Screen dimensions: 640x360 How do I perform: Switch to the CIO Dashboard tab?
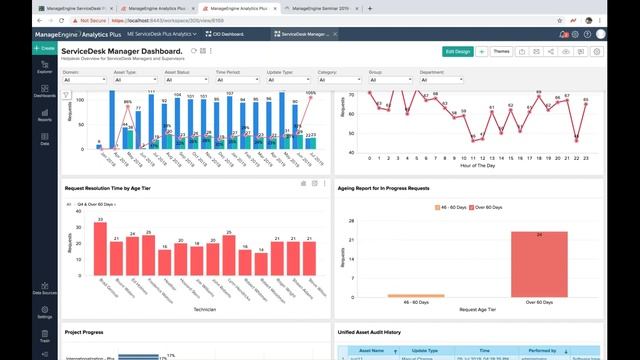point(225,34)
